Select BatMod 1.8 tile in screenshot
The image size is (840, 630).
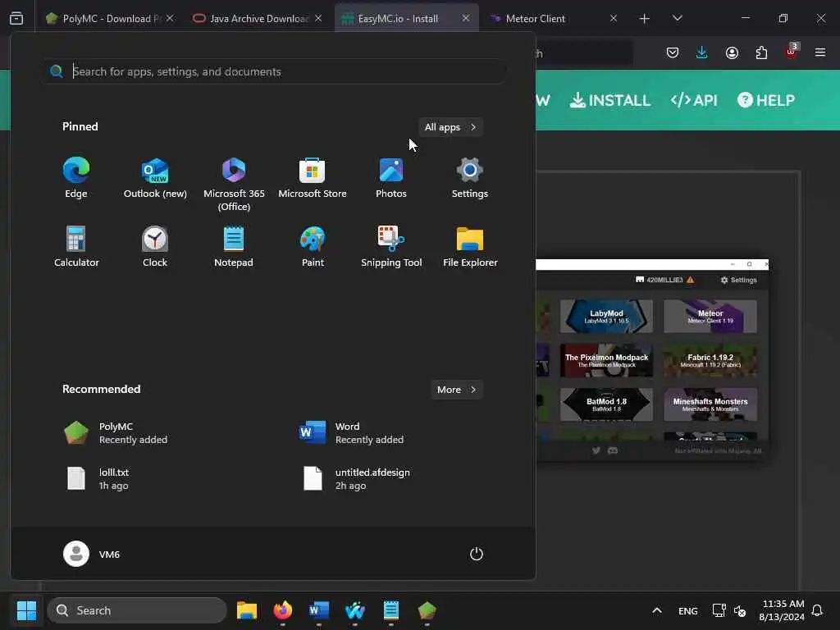606,404
